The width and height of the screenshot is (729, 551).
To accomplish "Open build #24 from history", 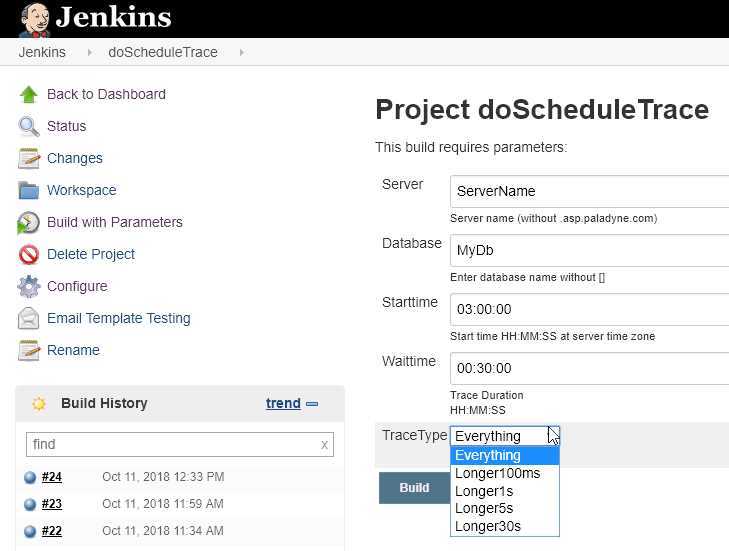I will click(52, 477).
